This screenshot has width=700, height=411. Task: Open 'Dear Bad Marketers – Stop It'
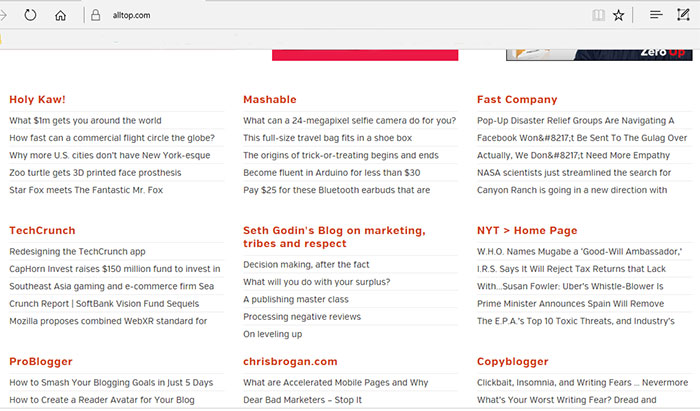tap(303, 400)
